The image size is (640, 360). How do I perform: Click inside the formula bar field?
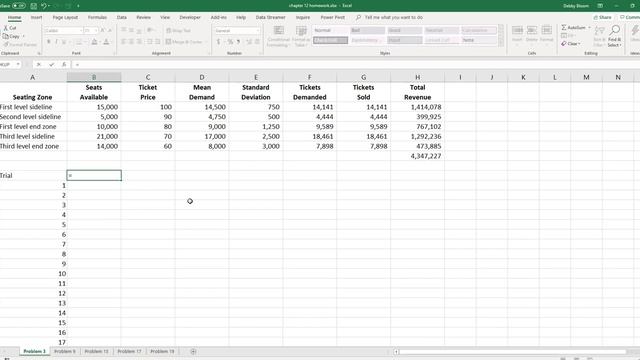click(355, 64)
